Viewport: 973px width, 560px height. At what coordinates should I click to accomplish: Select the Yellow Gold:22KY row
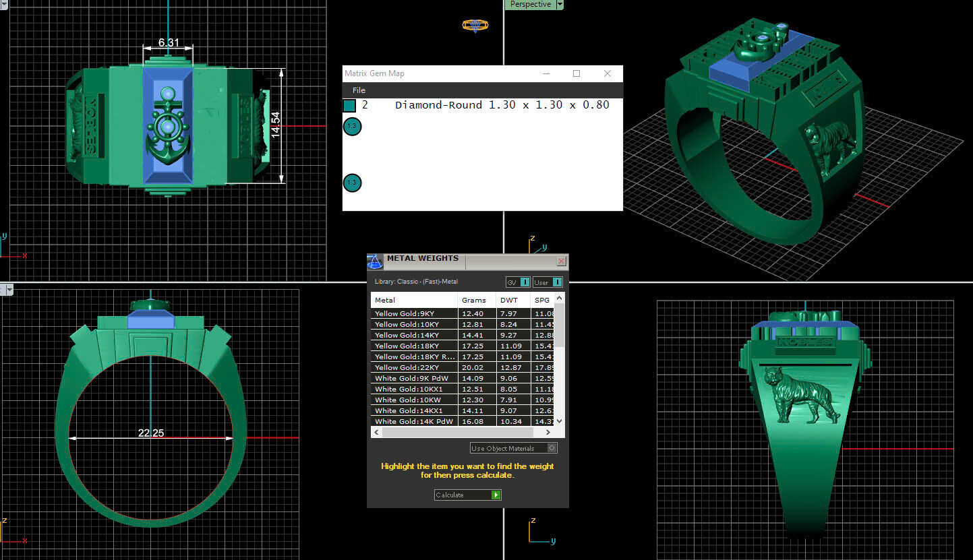point(463,367)
